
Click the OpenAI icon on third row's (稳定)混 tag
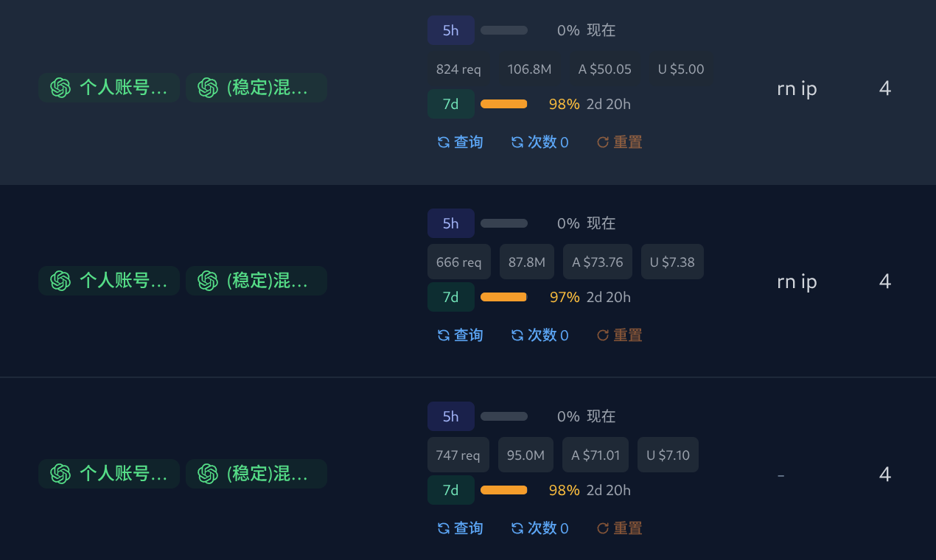(x=208, y=474)
